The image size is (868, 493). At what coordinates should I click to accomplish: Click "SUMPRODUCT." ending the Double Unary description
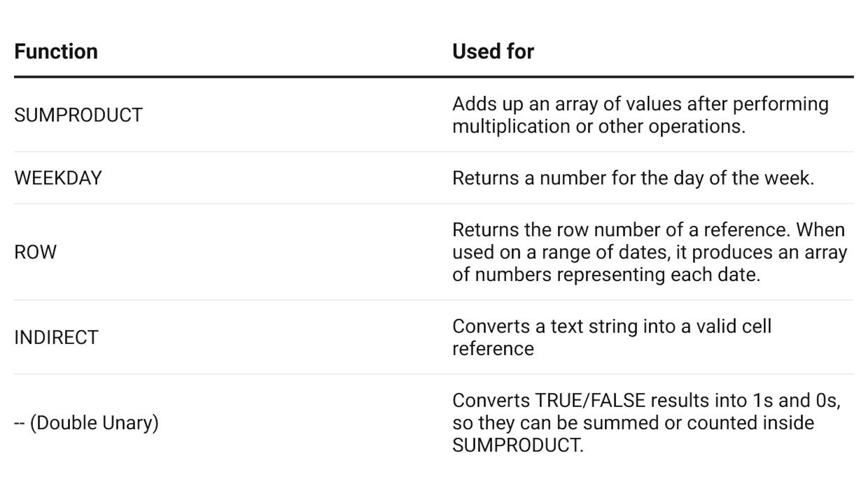(518, 445)
